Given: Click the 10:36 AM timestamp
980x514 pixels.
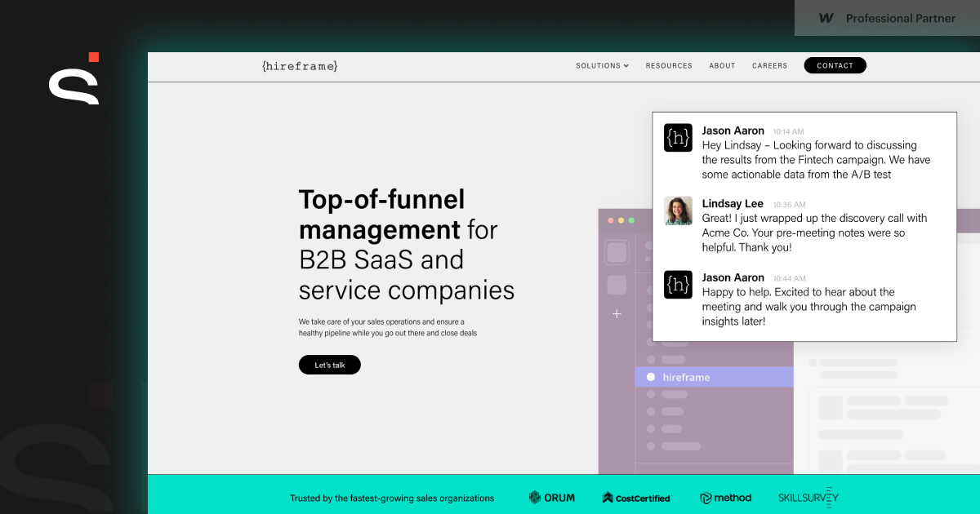Looking at the screenshot, I should tap(789, 205).
